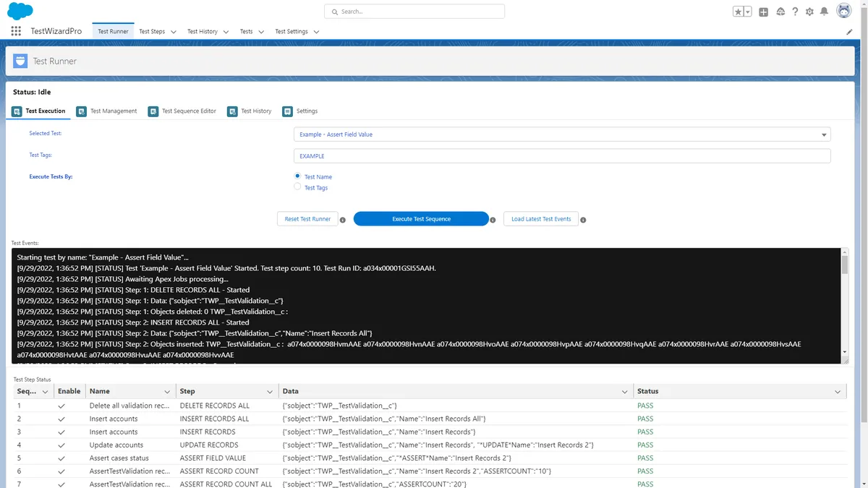
Task: Click the 'Update accounts' name cell
Action: (130, 445)
